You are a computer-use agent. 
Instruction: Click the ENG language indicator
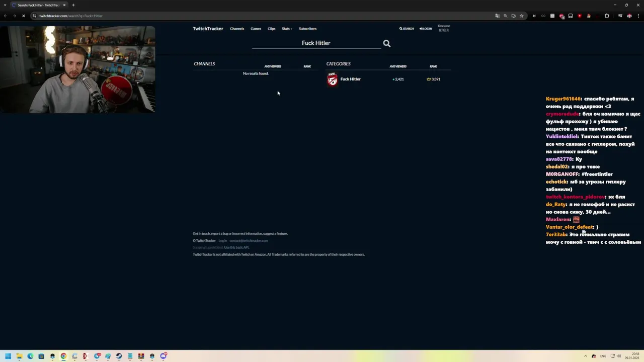[603, 356]
